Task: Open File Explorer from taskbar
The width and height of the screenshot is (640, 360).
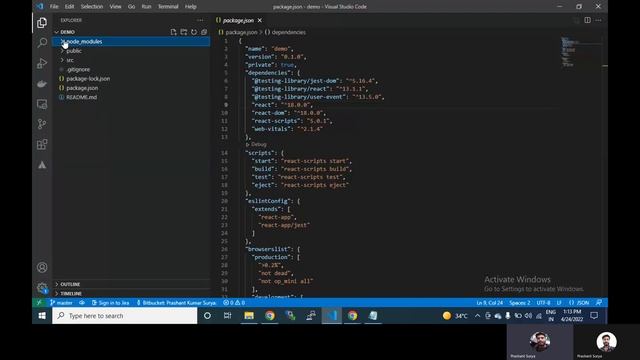Action: (249, 316)
